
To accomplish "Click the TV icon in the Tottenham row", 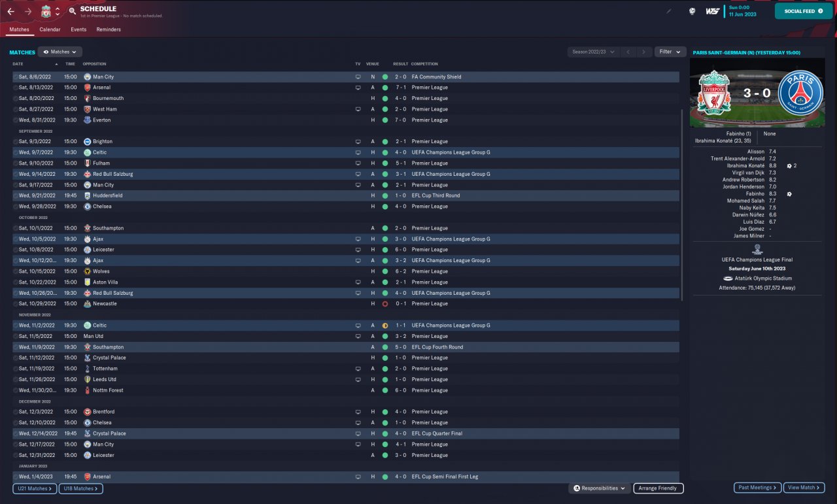I will click(358, 369).
